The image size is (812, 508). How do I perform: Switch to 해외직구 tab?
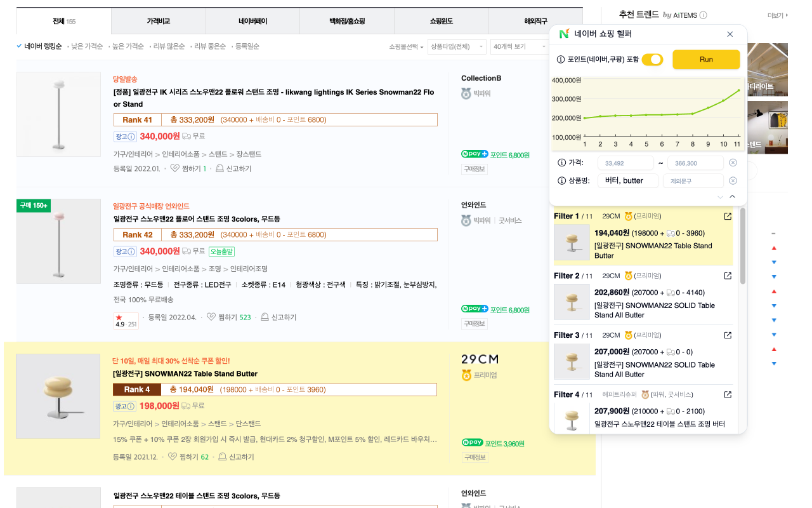pyautogui.click(x=535, y=21)
